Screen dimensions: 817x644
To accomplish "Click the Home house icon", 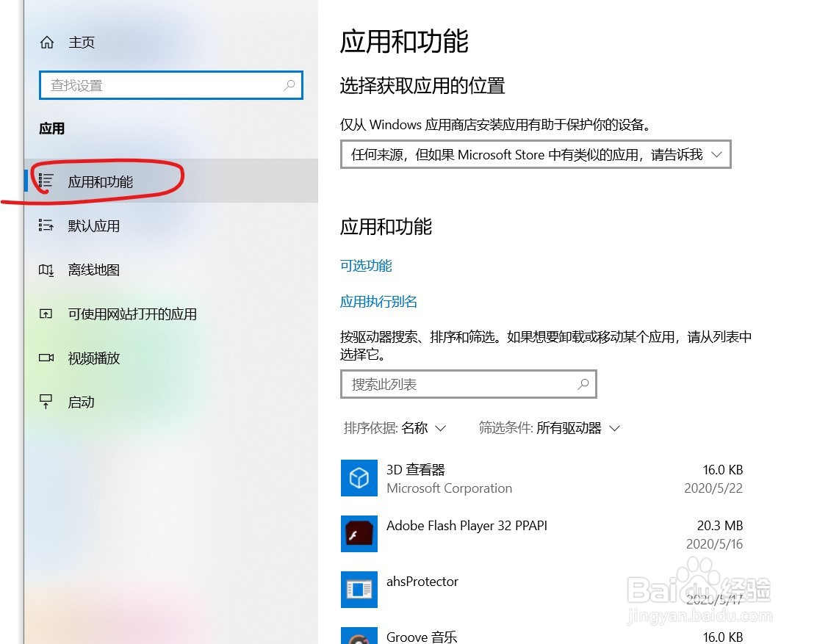I will pos(47,42).
